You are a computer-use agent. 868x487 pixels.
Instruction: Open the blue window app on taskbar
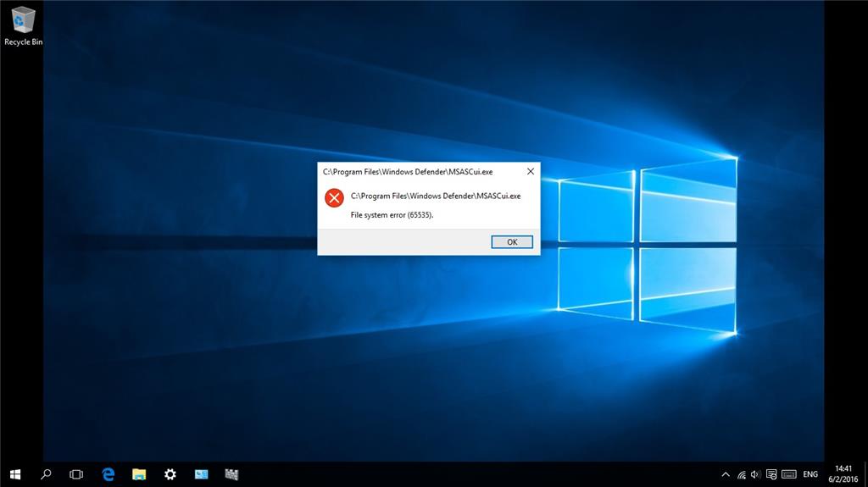pos(201,474)
